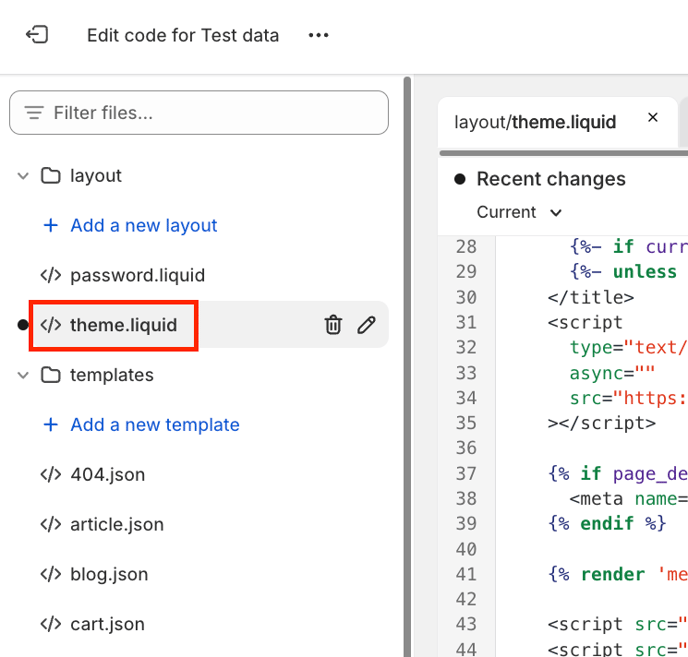Click the file sidebar vertical scrollbar

(407, 366)
